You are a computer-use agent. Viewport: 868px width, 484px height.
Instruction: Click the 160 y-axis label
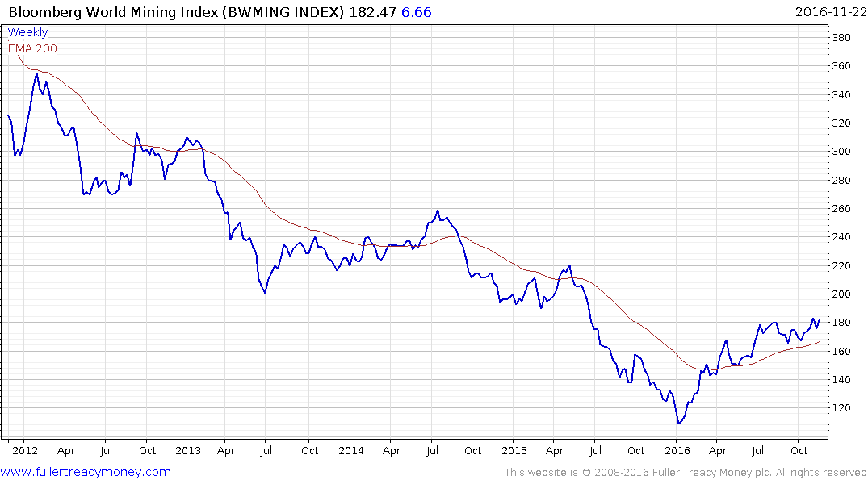841,351
